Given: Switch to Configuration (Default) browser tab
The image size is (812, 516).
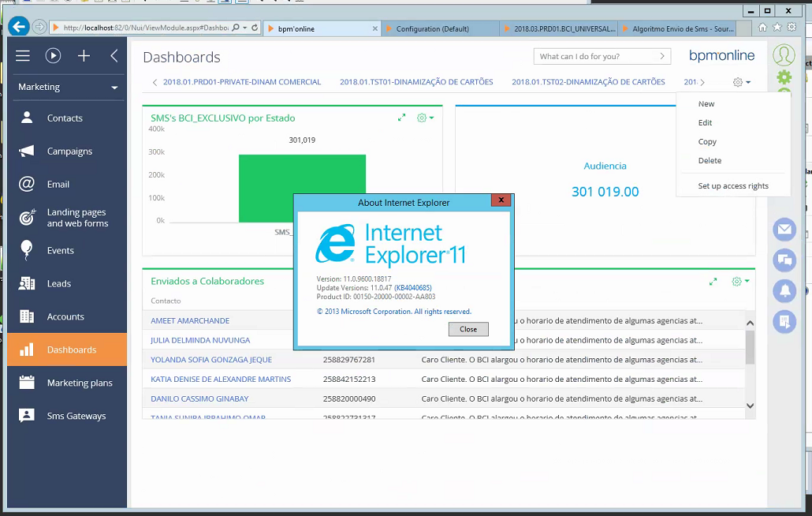Looking at the screenshot, I should (440, 28).
